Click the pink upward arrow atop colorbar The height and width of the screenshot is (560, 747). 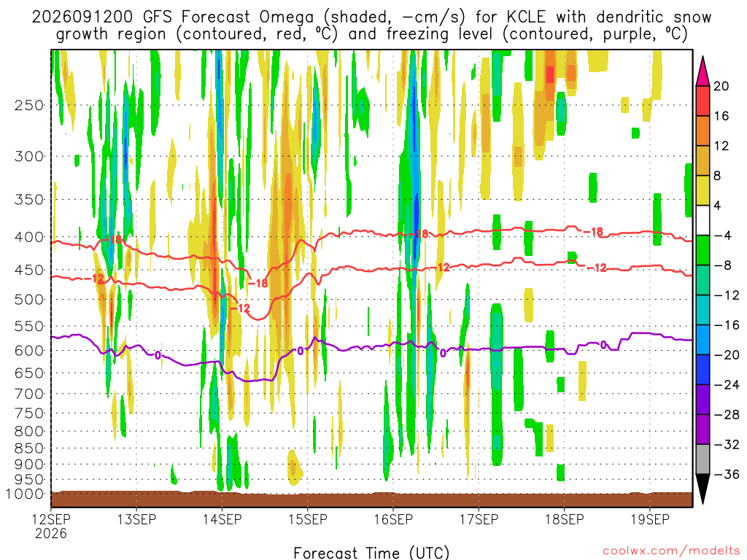pyautogui.click(x=703, y=71)
